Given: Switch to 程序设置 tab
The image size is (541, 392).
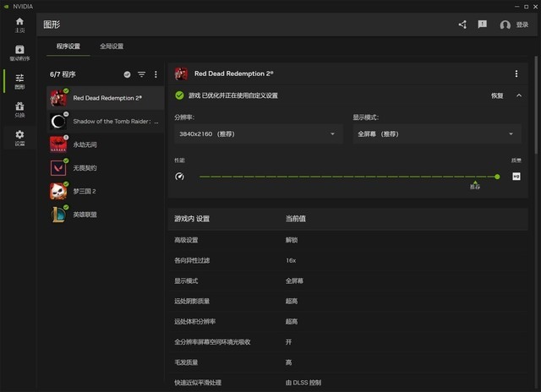Looking at the screenshot, I should pos(68,46).
